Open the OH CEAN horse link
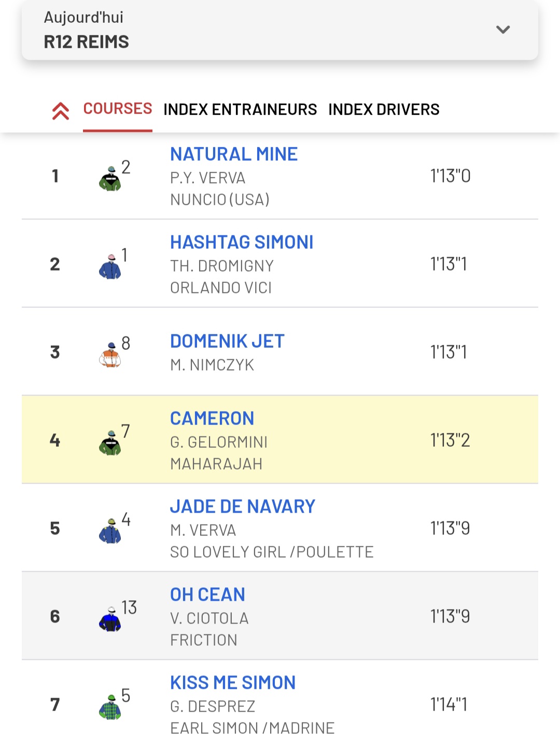The width and height of the screenshot is (560, 750). coord(207,595)
